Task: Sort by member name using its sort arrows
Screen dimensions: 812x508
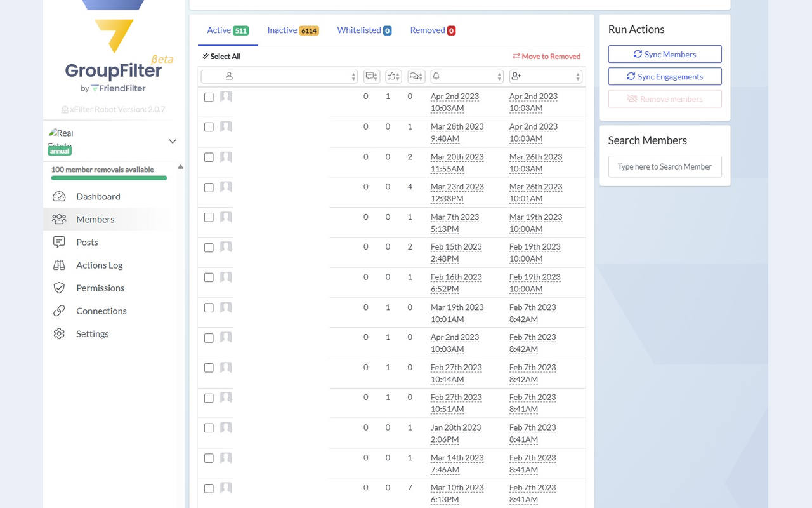Action: click(353, 77)
